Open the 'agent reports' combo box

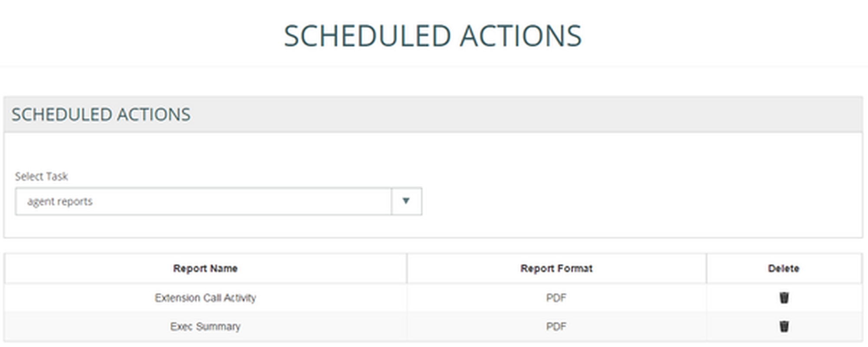(203, 201)
